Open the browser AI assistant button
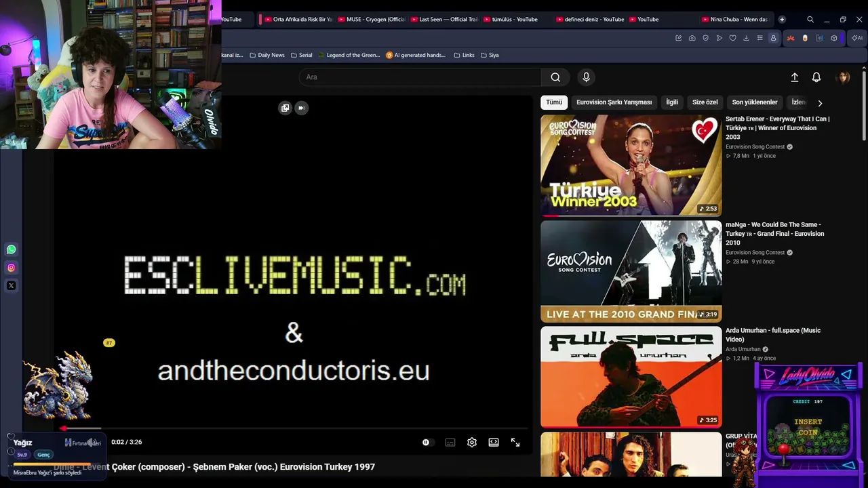This screenshot has height=488, width=868. click(857, 38)
